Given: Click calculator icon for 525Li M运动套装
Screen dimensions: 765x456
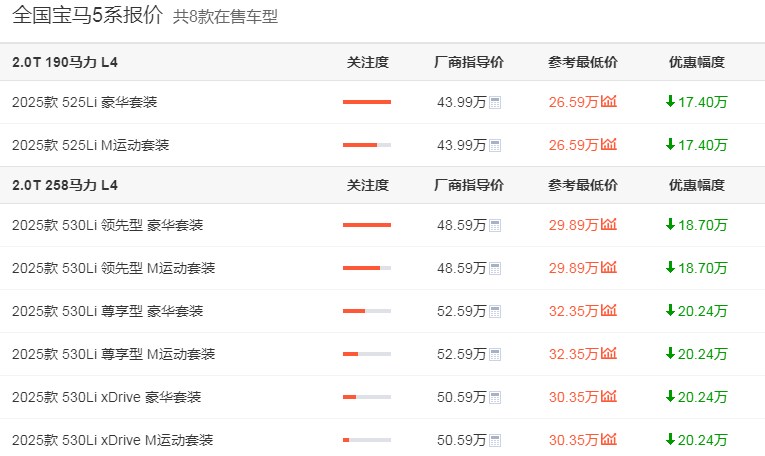Looking at the screenshot, I should click(495, 145).
